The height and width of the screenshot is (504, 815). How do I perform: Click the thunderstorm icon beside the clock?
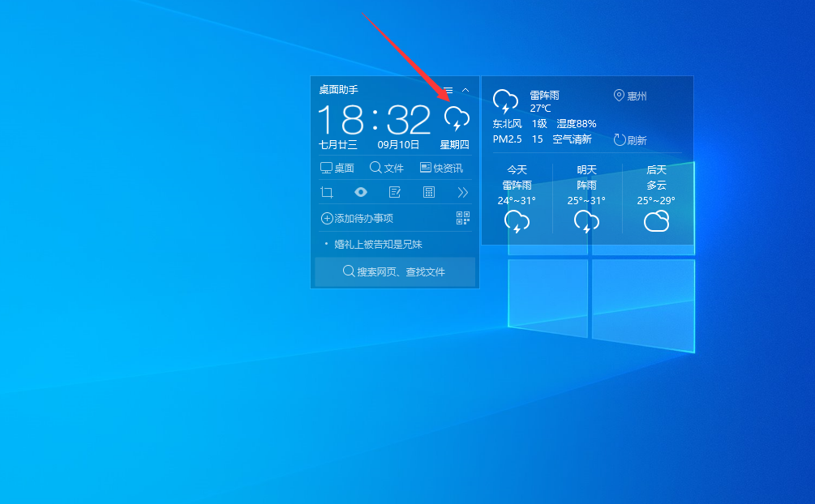(456, 119)
